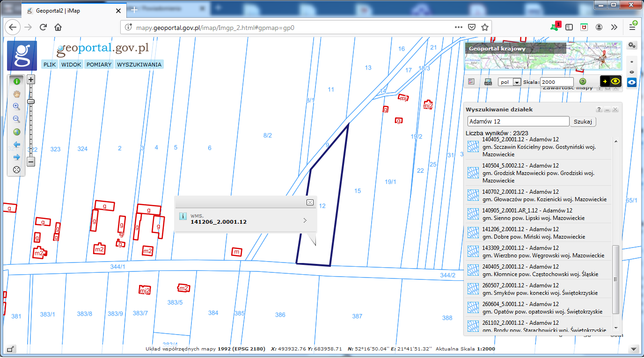Open the 'pol' language dropdown

click(x=510, y=82)
